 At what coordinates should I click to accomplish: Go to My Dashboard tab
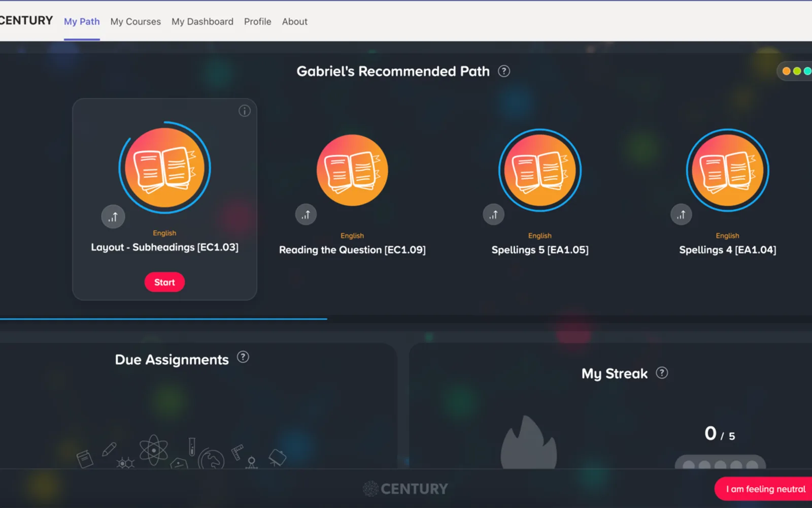pyautogui.click(x=202, y=22)
